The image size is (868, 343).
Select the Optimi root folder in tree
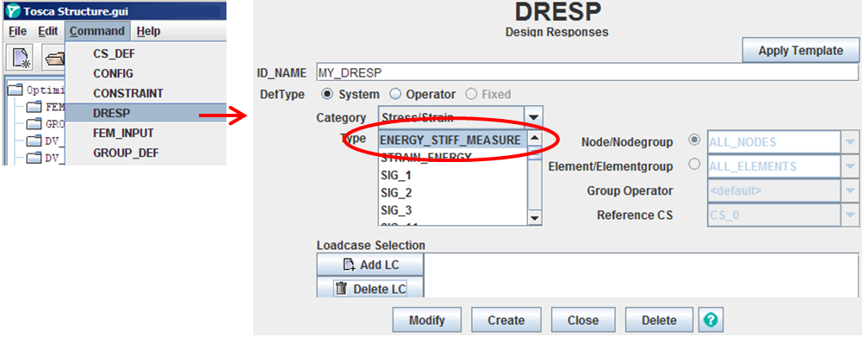click(36, 90)
